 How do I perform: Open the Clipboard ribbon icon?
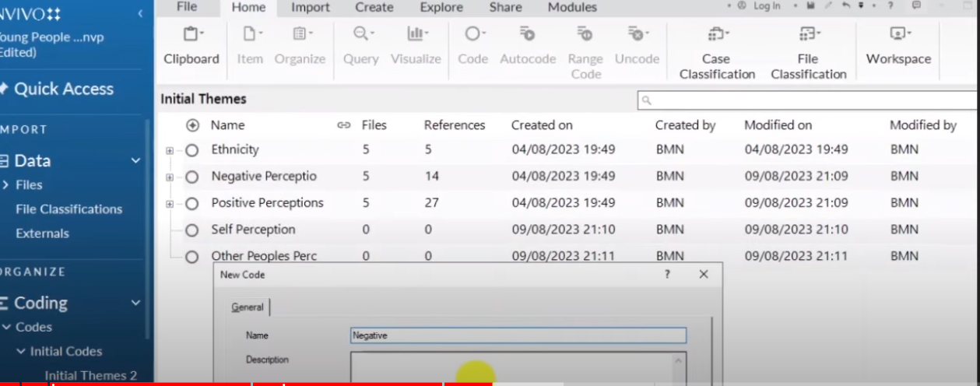point(191,35)
